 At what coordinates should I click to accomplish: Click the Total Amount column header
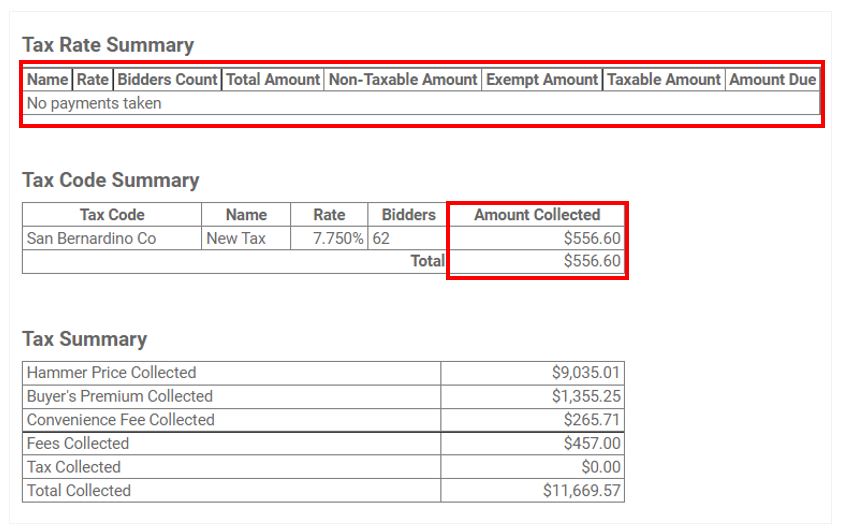click(x=273, y=79)
